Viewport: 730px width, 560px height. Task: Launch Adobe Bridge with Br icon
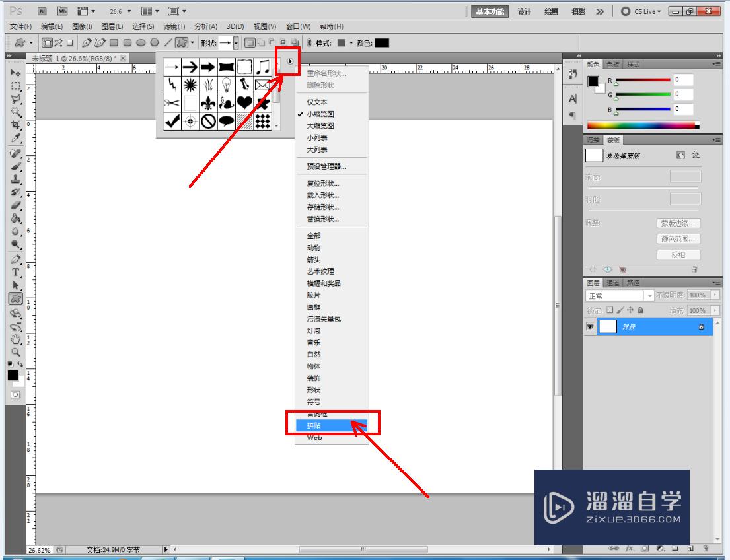click(42, 11)
